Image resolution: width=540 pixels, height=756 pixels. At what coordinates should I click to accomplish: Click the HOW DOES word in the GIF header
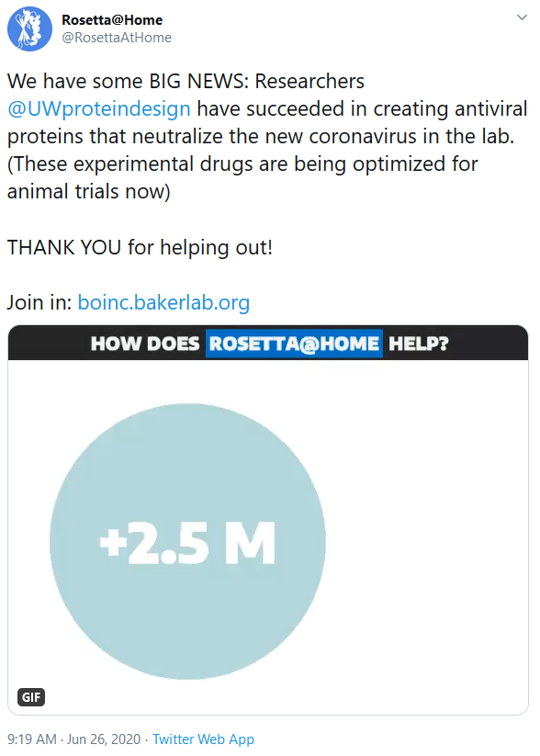[x=145, y=344]
